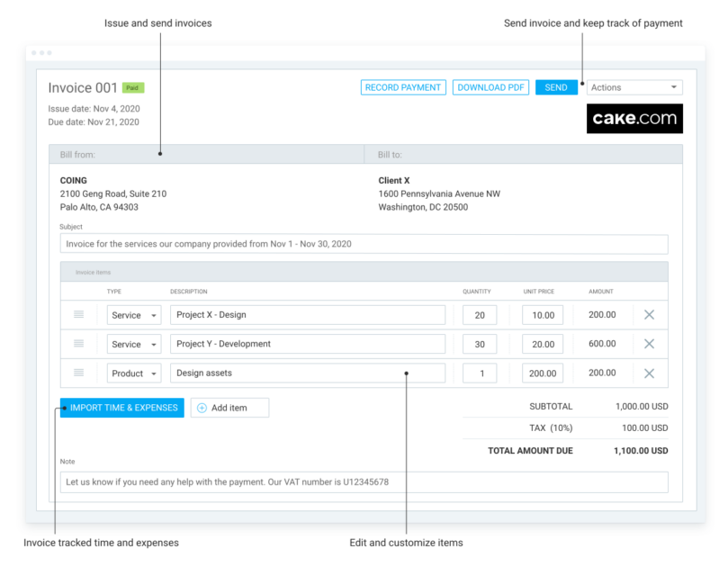Click the Paid status badge
This screenshot has width=728, height=567.
click(x=131, y=87)
